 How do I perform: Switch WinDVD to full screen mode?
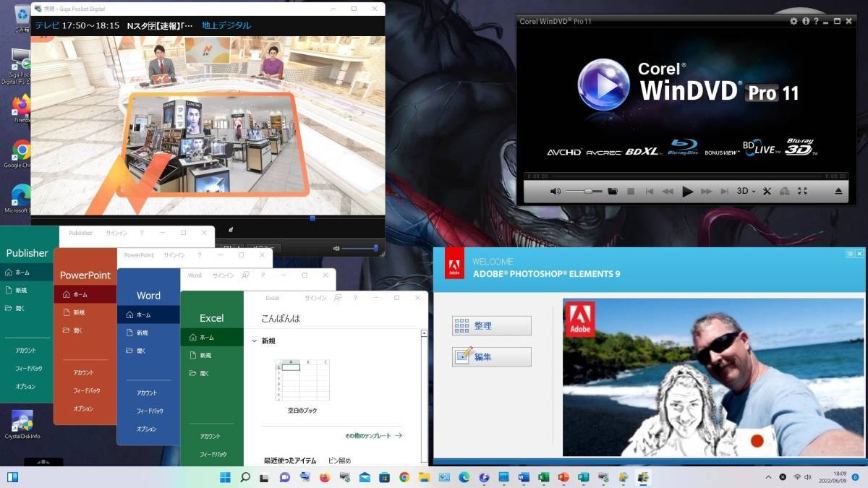(x=802, y=192)
